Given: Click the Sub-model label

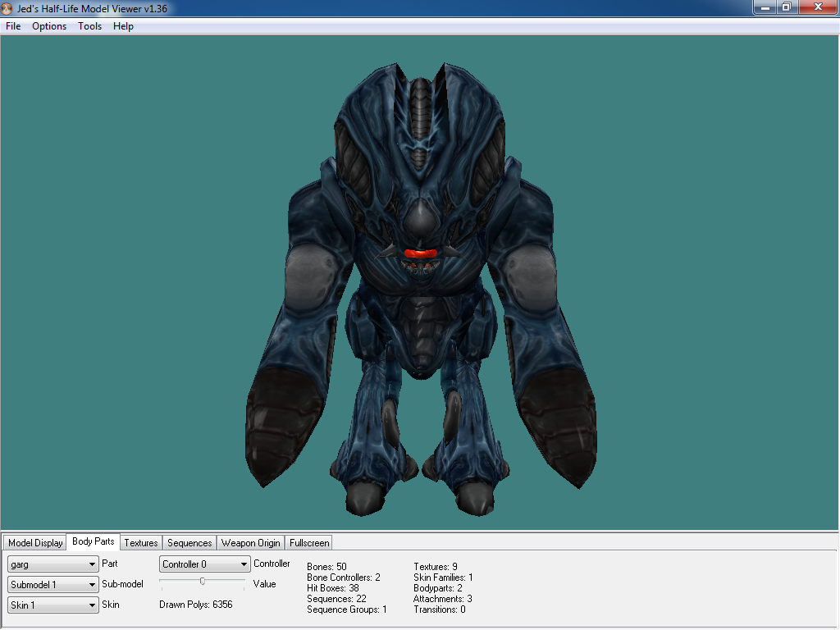Looking at the screenshot, I should [123, 584].
